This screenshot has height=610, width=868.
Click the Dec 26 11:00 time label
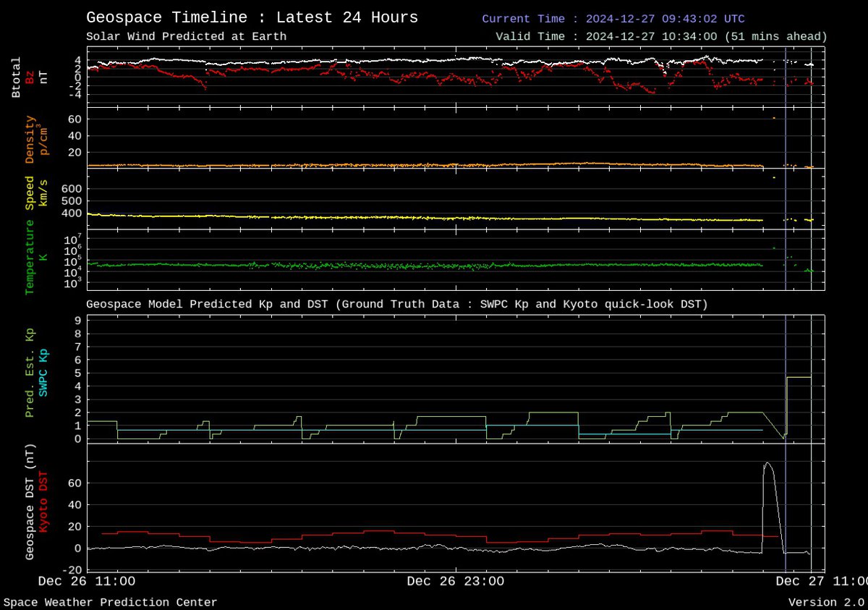pos(86,581)
